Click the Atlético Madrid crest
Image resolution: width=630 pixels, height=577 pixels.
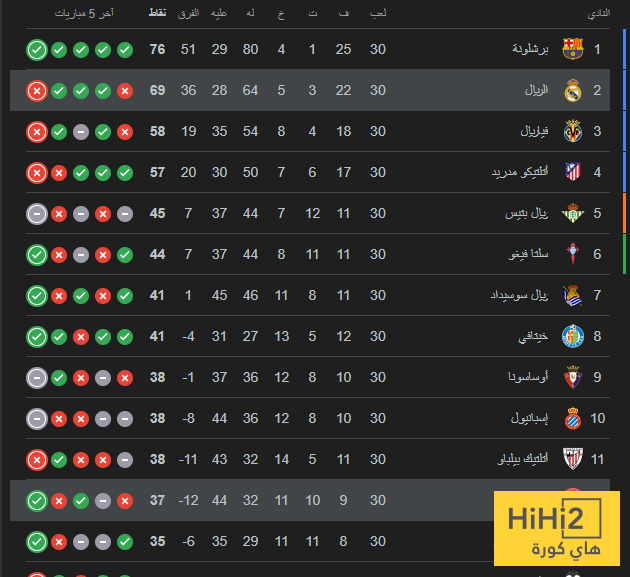(x=573, y=172)
